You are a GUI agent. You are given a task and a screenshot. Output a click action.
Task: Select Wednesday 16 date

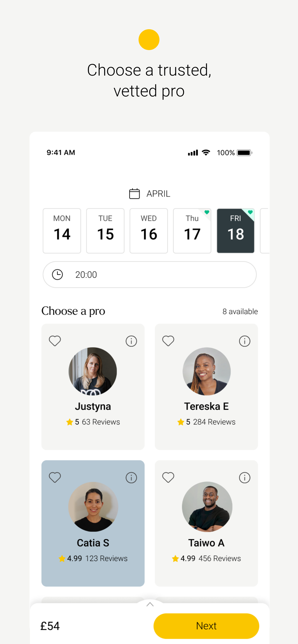coord(149,231)
